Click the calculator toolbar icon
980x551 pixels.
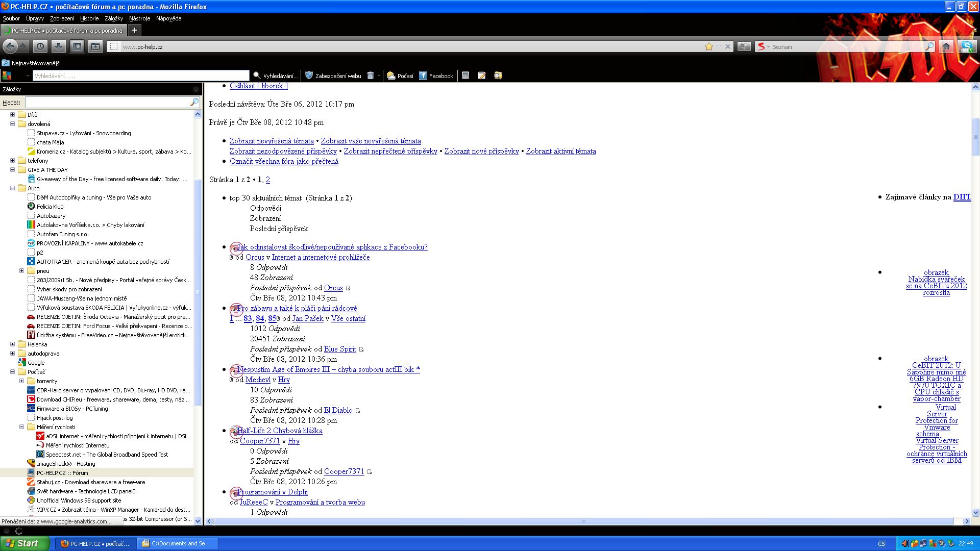[465, 76]
